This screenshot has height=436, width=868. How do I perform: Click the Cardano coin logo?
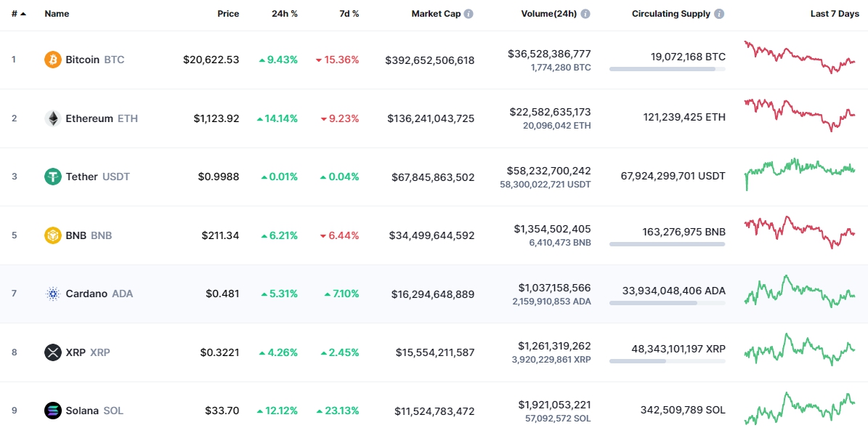52,294
